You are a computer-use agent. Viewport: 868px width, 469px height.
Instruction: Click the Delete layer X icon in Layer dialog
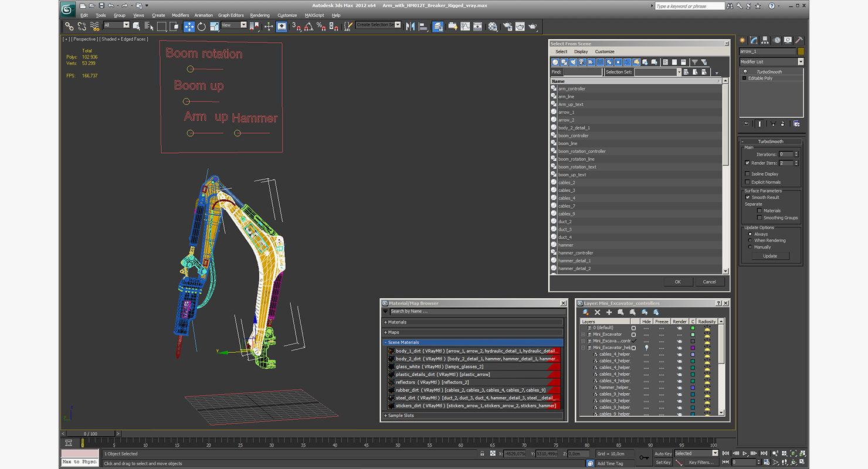point(597,312)
